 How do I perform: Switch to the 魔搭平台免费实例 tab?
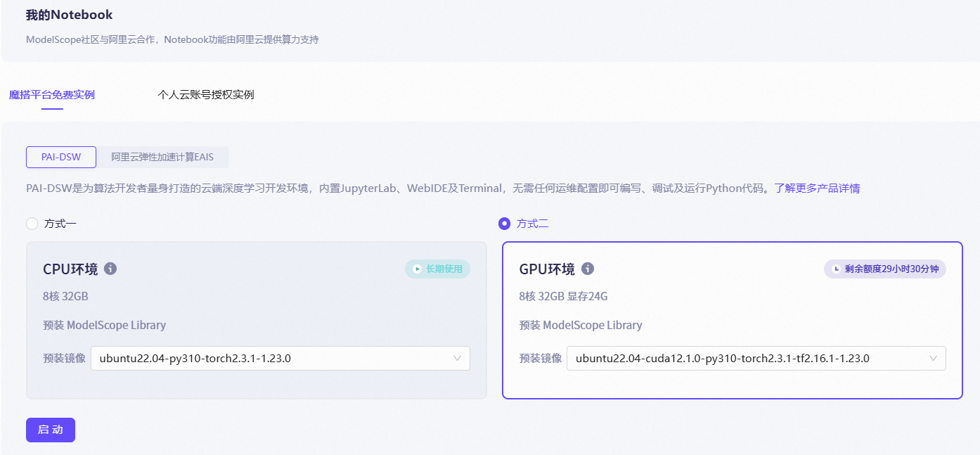coord(51,94)
